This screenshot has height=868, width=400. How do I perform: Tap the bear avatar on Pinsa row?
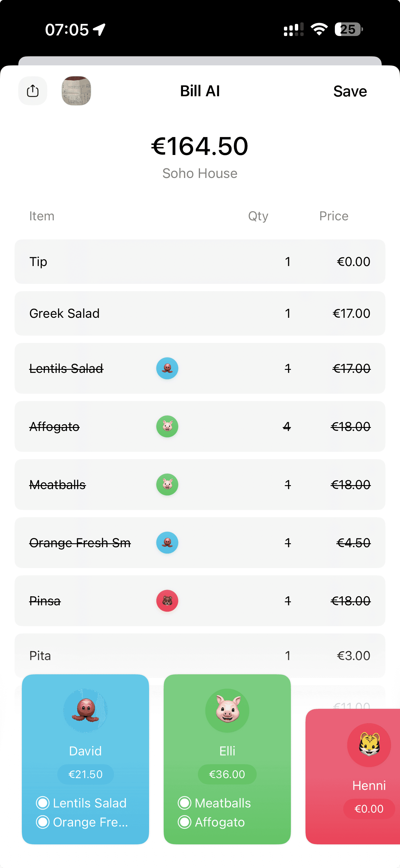pyautogui.click(x=167, y=601)
